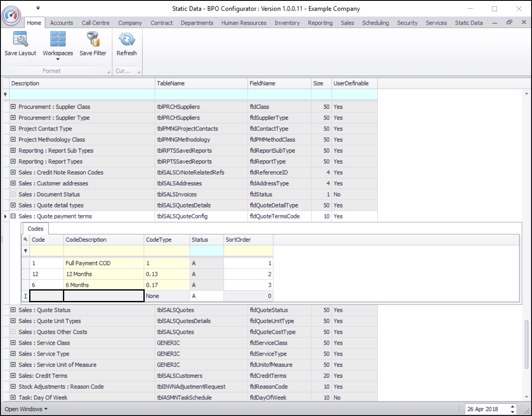This screenshot has height=416, width=532.
Task: Click the Save Filter funnel icon
Action: tap(93, 40)
